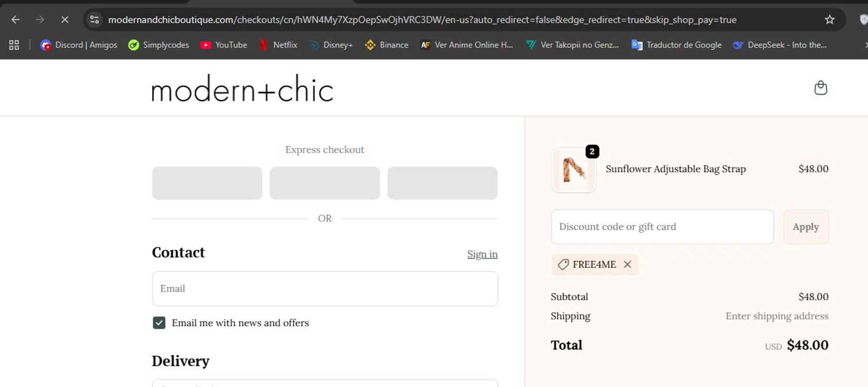This screenshot has width=868, height=387.
Task: Bookmark this page with the star
Action: click(x=830, y=20)
